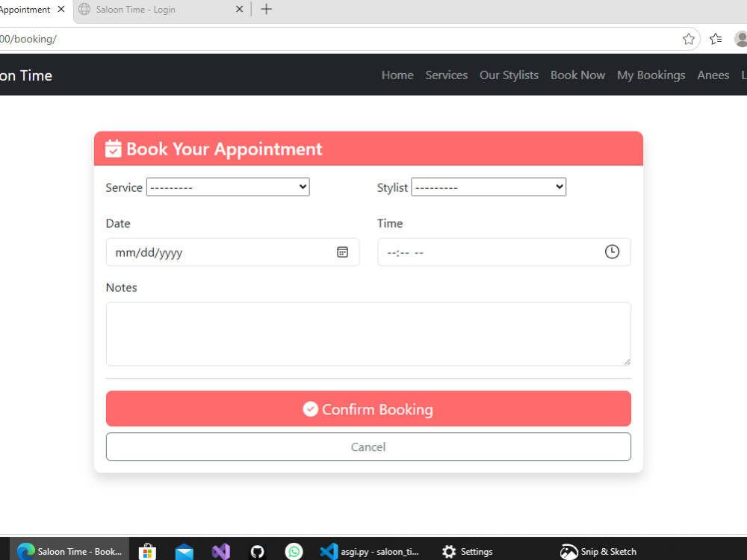Click the "Date" label
Image resolution: width=747 pixels, height=560 pixels.
pos(118,224)
